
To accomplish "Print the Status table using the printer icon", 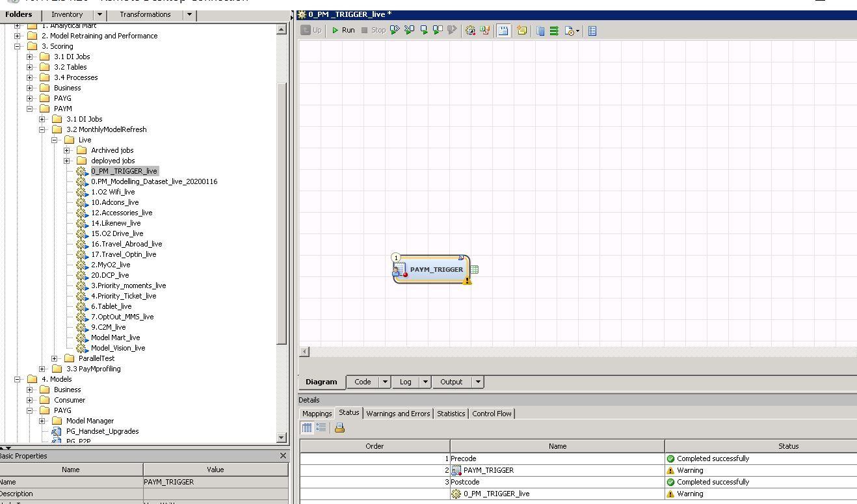I will coord(339,427).
